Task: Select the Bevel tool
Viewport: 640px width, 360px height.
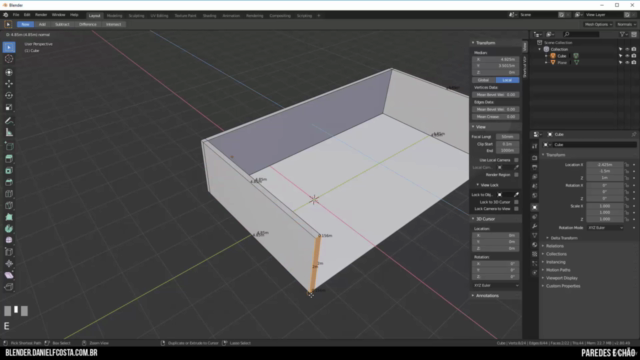Action: click(9, 182)
